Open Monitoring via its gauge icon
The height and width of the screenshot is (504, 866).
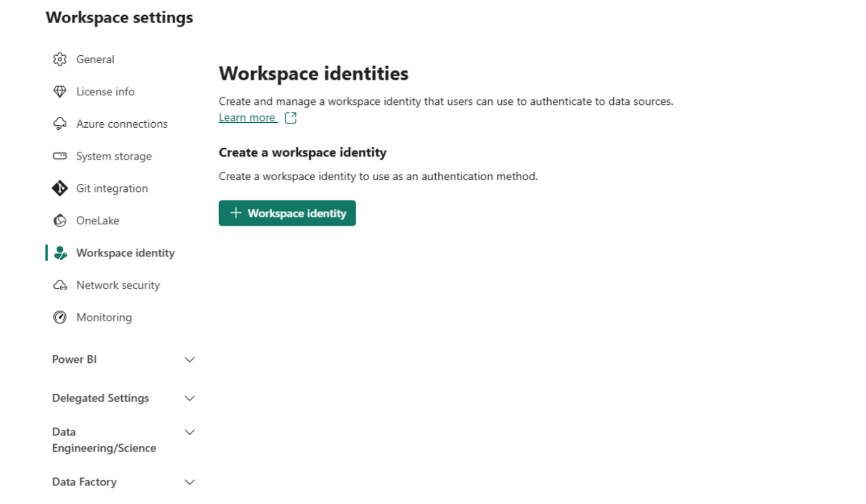(60, 317)
